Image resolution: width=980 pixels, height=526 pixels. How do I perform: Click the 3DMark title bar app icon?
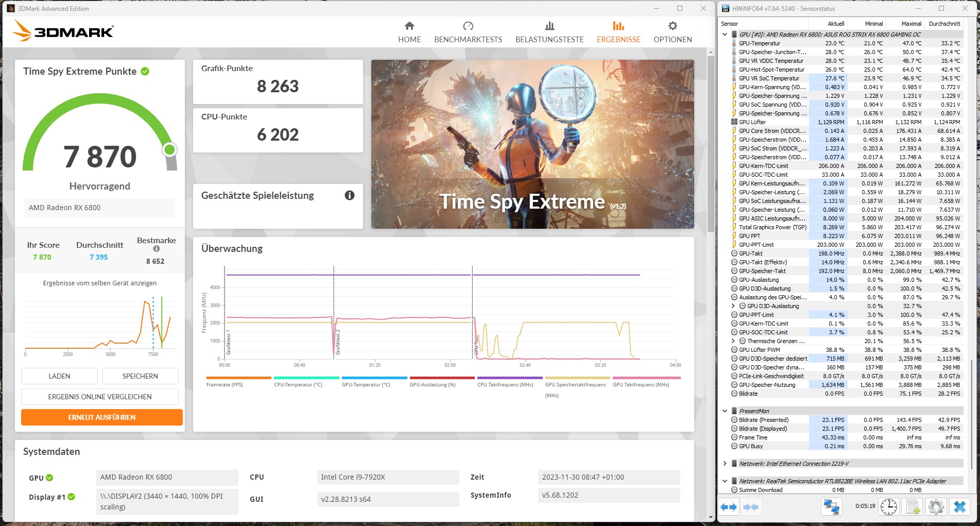tap(11, 8)
